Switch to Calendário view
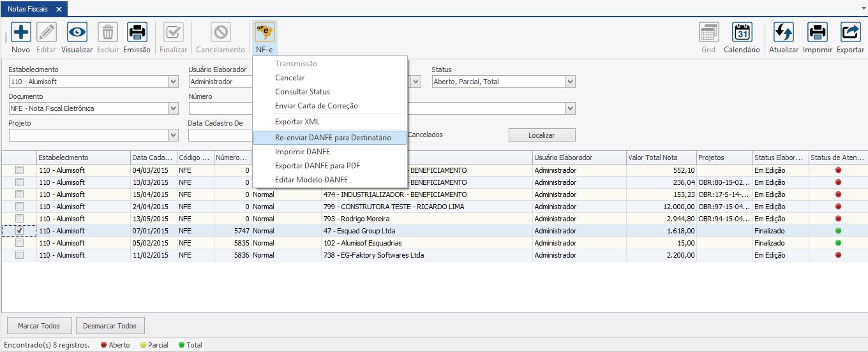The width and height of the screenshot is (868, 352). point(742,33)
